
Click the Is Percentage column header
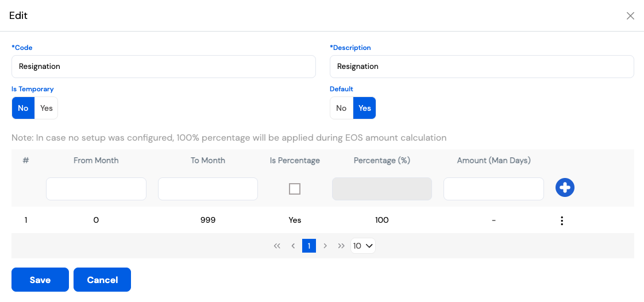[295, 160]
